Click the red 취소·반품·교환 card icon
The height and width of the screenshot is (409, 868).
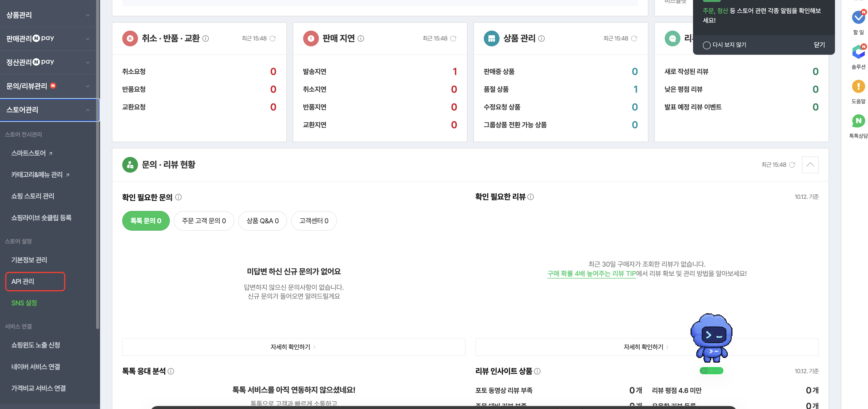(130, 38)
